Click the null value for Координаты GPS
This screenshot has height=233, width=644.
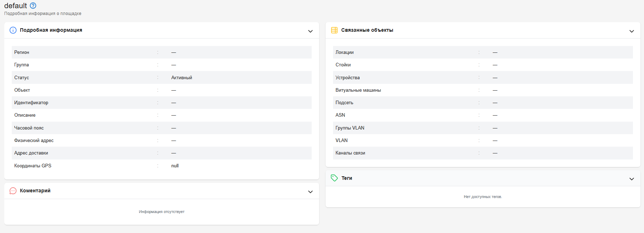175,166
